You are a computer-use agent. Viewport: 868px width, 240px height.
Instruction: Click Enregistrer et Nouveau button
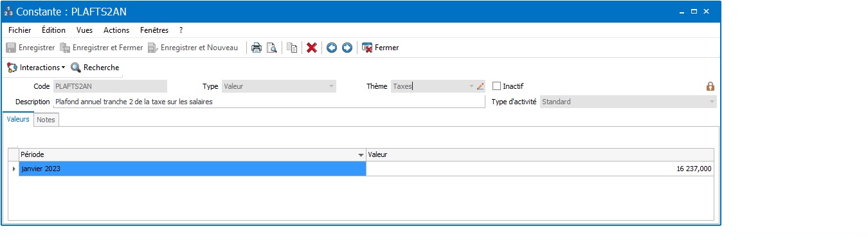[x=194, y=48]
